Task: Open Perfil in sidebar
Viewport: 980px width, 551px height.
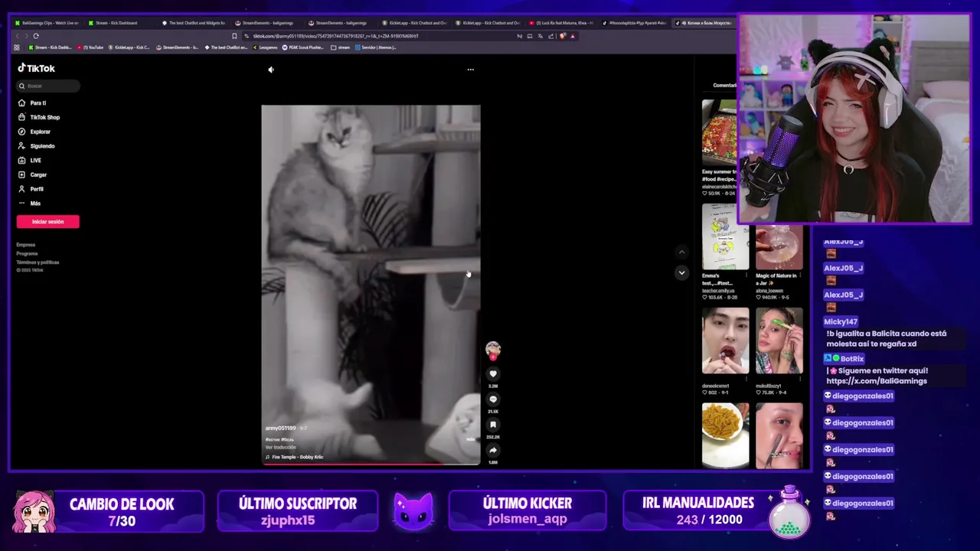Action: point(31,189)
